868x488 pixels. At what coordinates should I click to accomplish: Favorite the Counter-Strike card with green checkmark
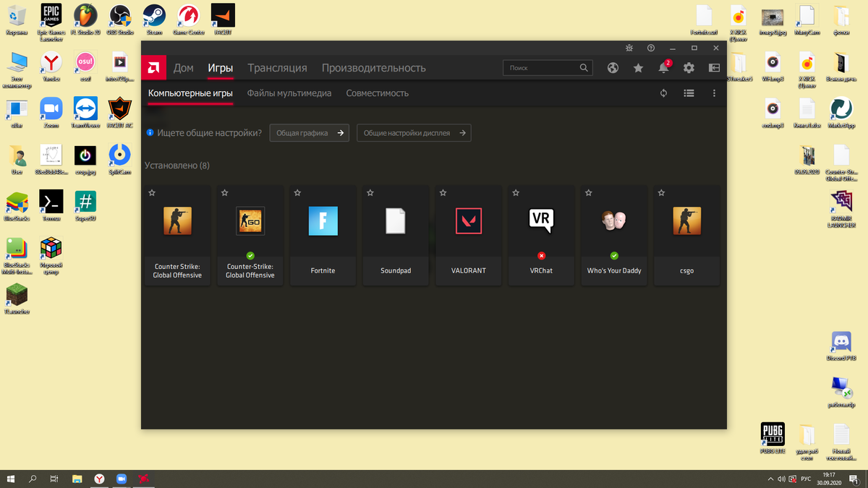click(x=224, y=193)
